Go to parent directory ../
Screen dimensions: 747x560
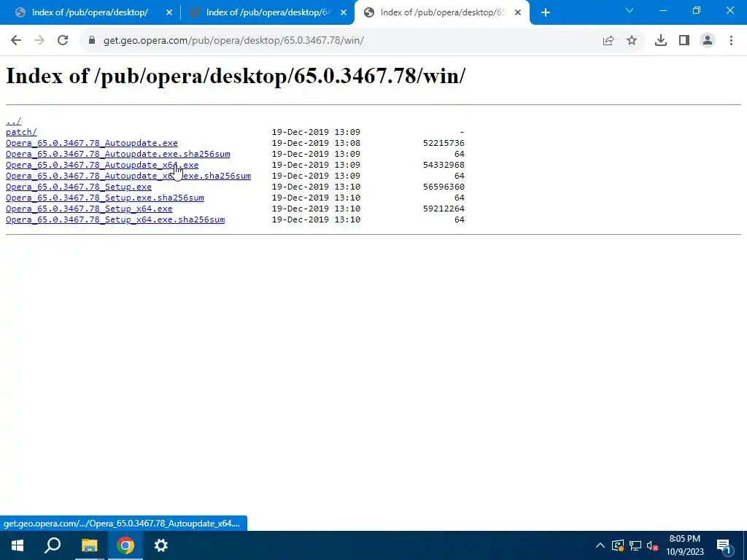13,121
